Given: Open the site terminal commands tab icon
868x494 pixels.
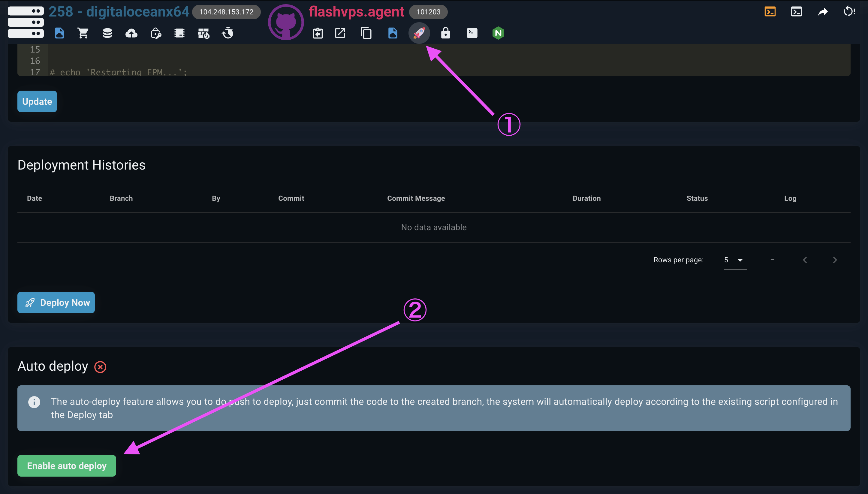Looking at the screenshot, I should [472, 33].
